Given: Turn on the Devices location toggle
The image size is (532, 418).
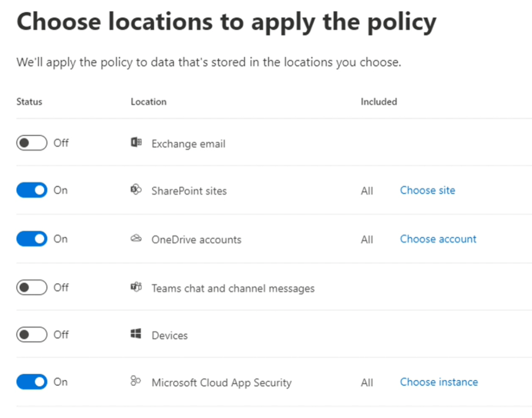Looking at the screenshot, I should coord(32,335).
